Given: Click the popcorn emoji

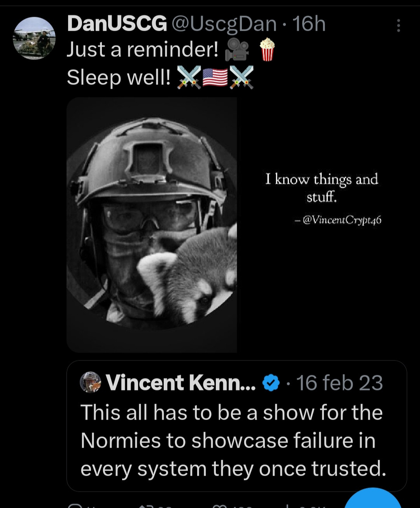Looking at the screenshot, I should [267, 49].
